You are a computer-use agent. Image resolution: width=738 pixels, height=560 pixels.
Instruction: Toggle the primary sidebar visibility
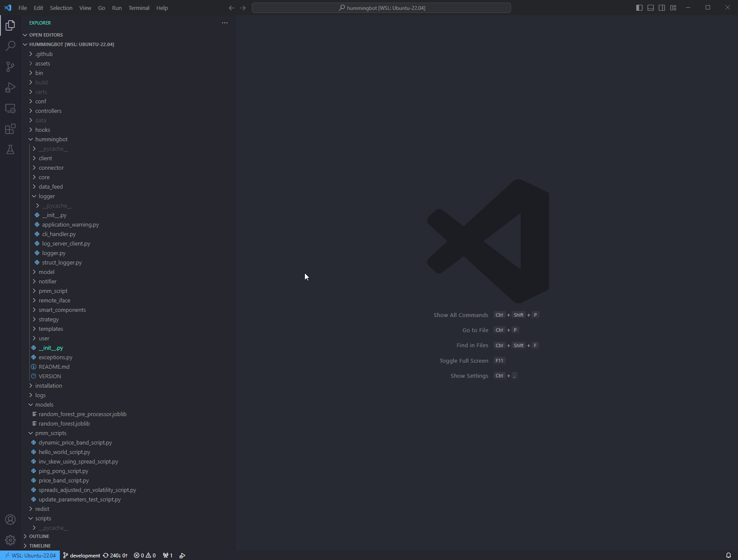(x=639, y=7)
